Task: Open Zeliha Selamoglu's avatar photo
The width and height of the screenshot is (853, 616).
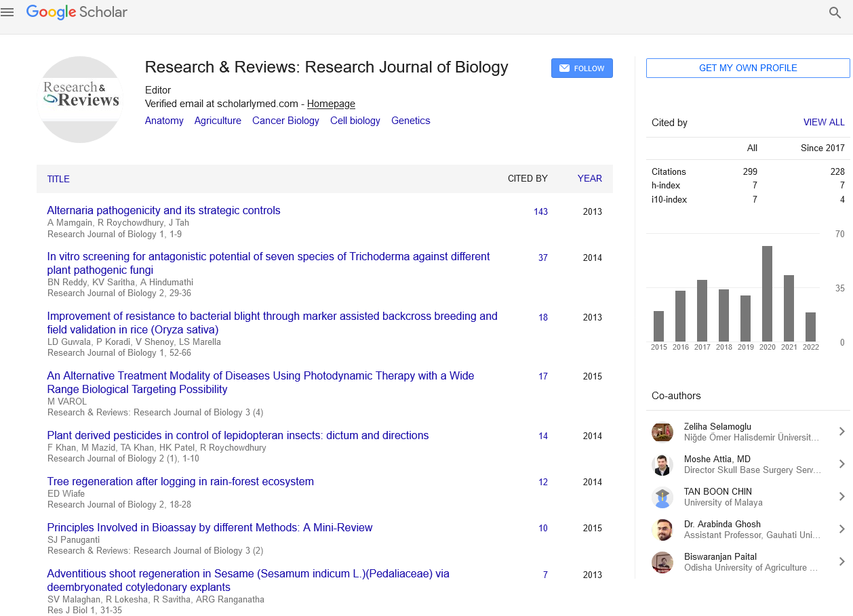Action: coord(662,432)
